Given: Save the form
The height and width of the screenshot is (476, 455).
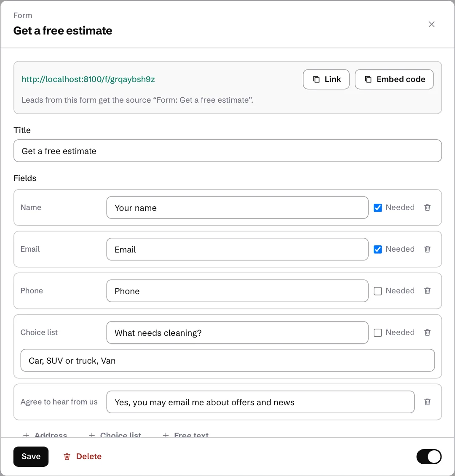Looking at the screenshot, I should [31, 457].
